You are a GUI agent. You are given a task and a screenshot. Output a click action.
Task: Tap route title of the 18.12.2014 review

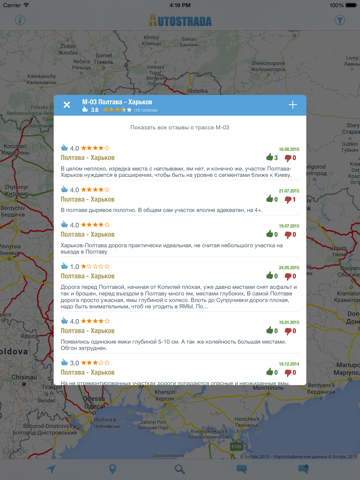coord(87,372)
